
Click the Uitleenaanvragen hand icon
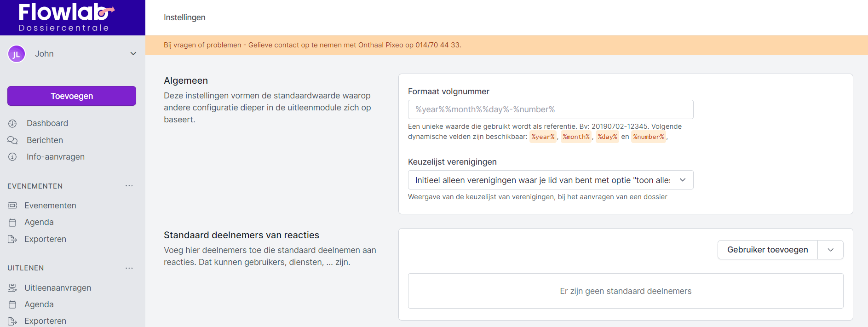(x=12, y=288)
